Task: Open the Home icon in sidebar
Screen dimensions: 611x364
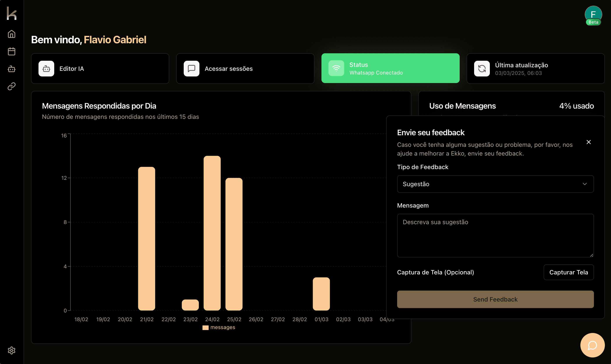Action: (x=12, y=34)
